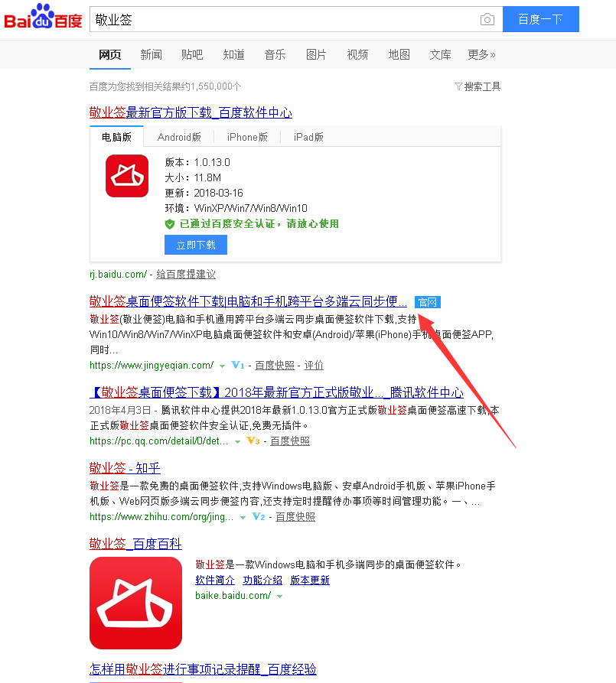Click the update date 2018-03-16
Image resolution: width=616 pixels, height=683 pixels.
[x=218, y=193]
